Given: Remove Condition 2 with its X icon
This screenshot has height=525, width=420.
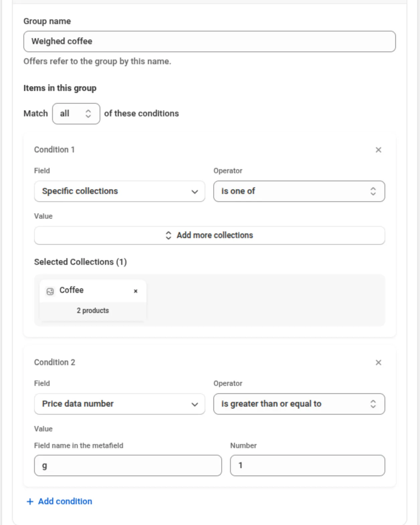Looking at the screenshot, I should click(378, 362).
